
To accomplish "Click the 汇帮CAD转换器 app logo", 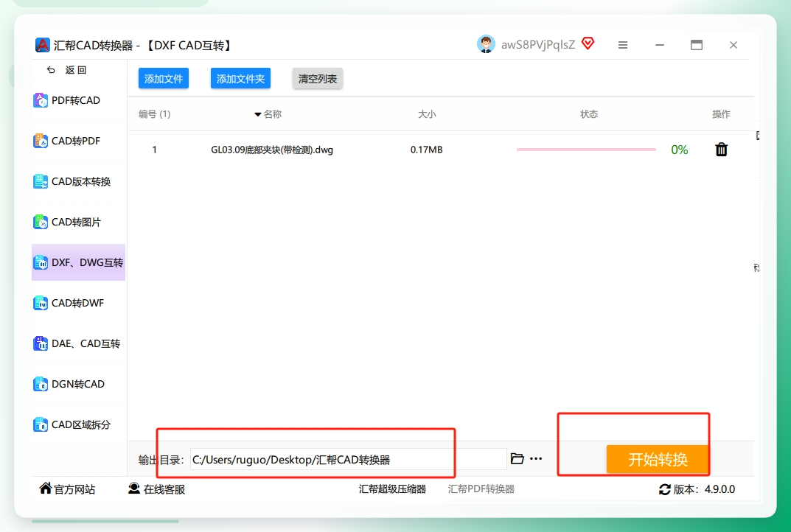I will (42, 45).
